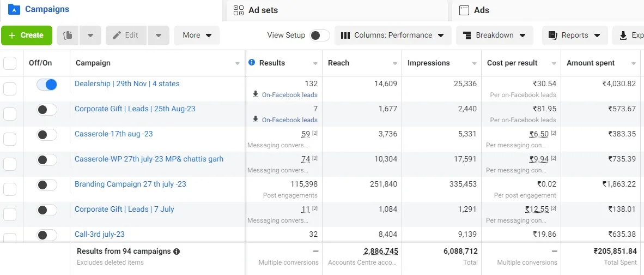Viewport: 644px width, 275px height.
Task: Turn off the Dealership campaign toggle
Action: [x=47, y=85]
